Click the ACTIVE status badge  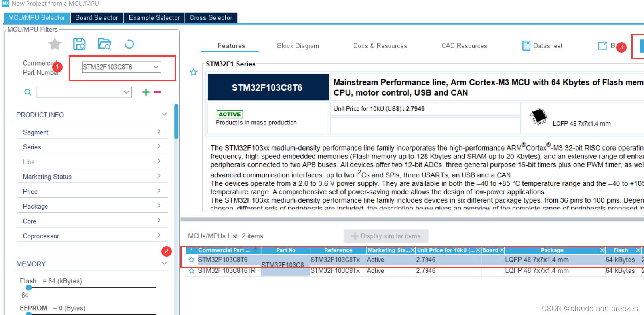(x=230, y=114)
